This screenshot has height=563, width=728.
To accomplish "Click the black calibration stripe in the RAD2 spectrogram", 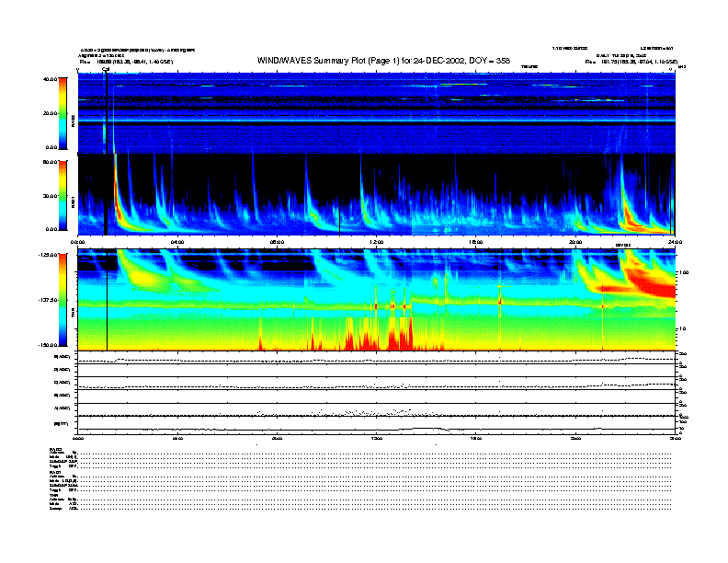I will (107, 113).
